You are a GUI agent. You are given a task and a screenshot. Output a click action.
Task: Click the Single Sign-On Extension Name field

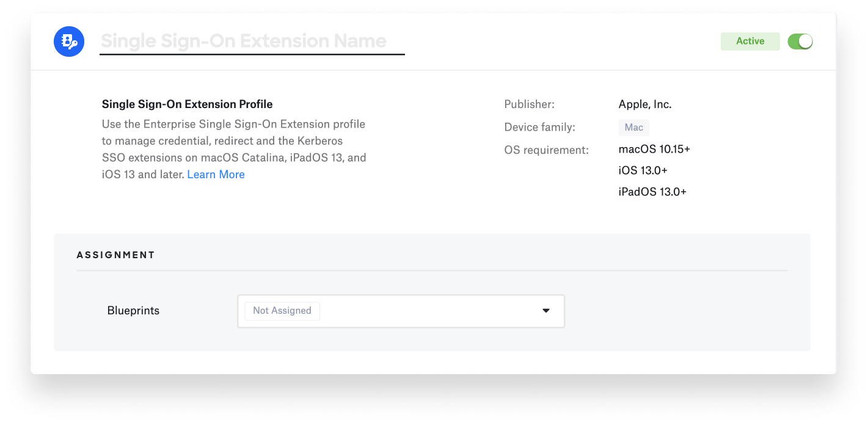pos(252,41)
